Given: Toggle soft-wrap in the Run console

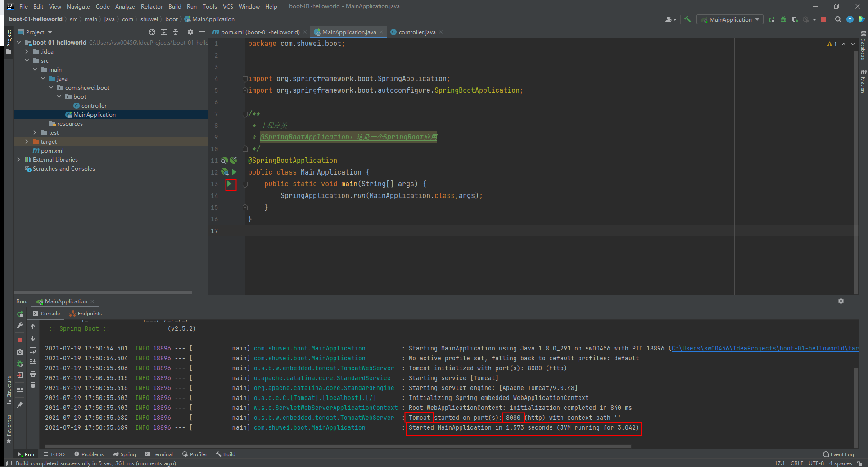Looking at the screenshot, I should (33, 350).
